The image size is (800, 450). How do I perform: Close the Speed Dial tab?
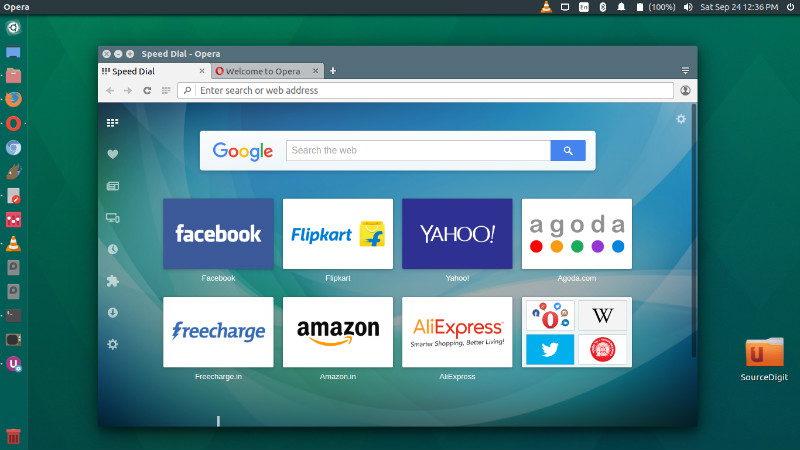pyautogui.click(x=202, y=71)
